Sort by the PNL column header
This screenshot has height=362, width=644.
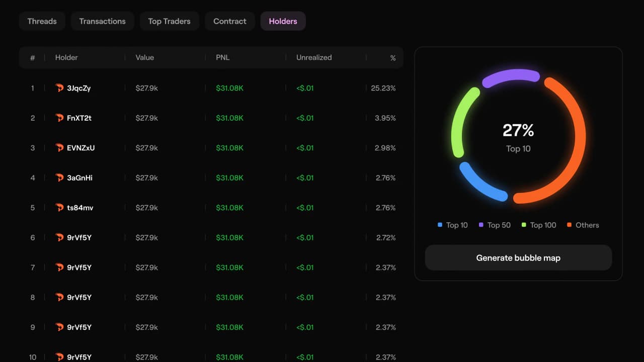point(223,58)
